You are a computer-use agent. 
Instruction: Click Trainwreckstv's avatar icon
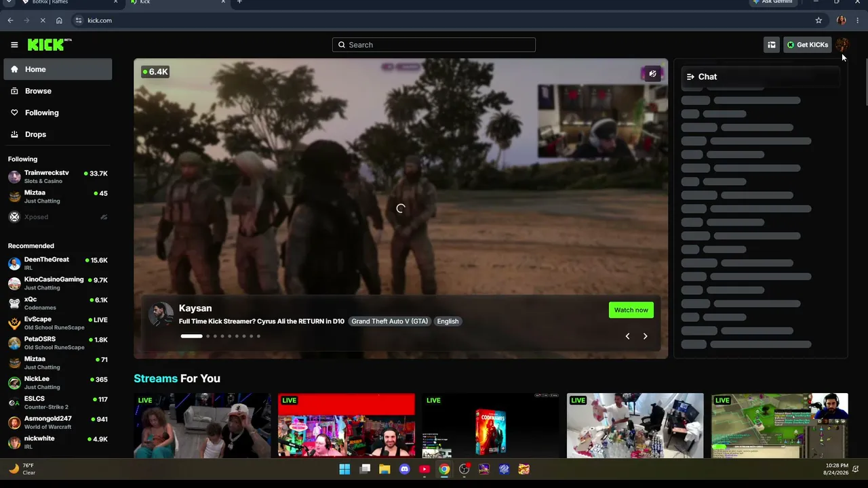(x=14, y=177)
